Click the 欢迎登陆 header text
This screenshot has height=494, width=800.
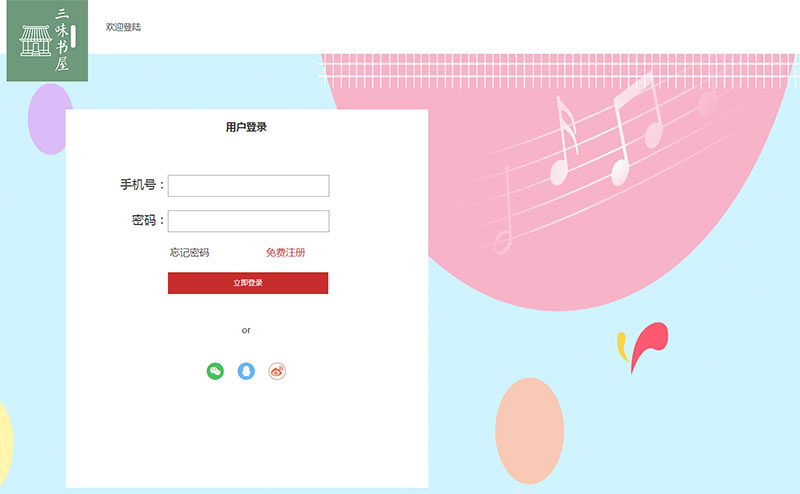point(123,27)
